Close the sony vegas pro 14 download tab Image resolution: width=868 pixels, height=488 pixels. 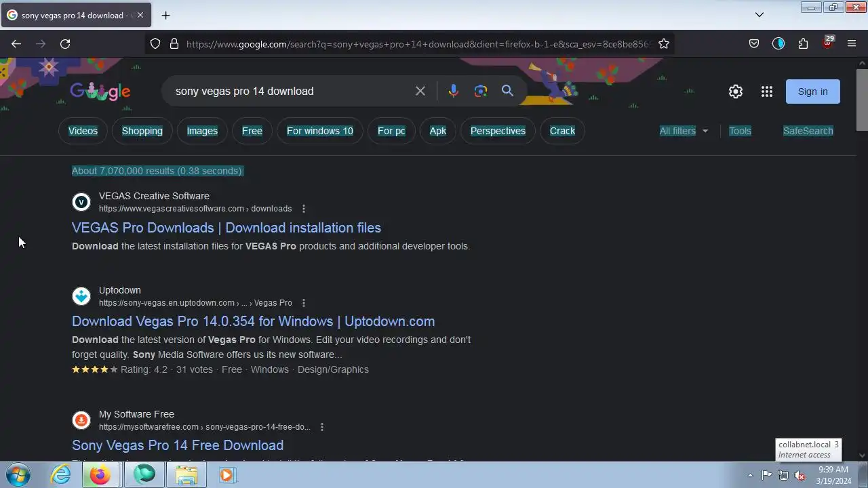point(140,15)
